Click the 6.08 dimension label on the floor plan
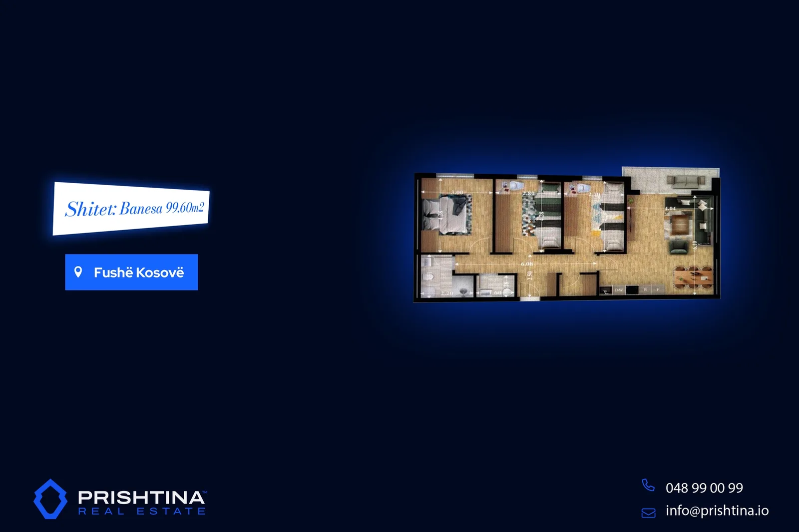 click(527, 264)
